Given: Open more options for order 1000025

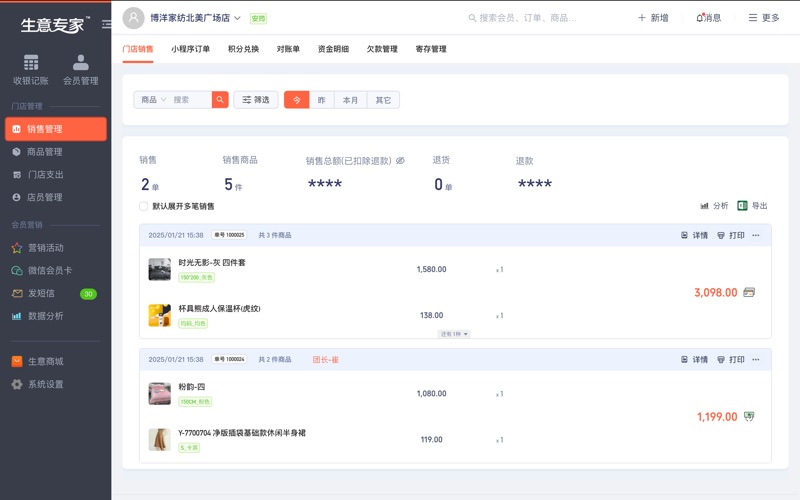Looking at the screenshot, I should 756,235.
